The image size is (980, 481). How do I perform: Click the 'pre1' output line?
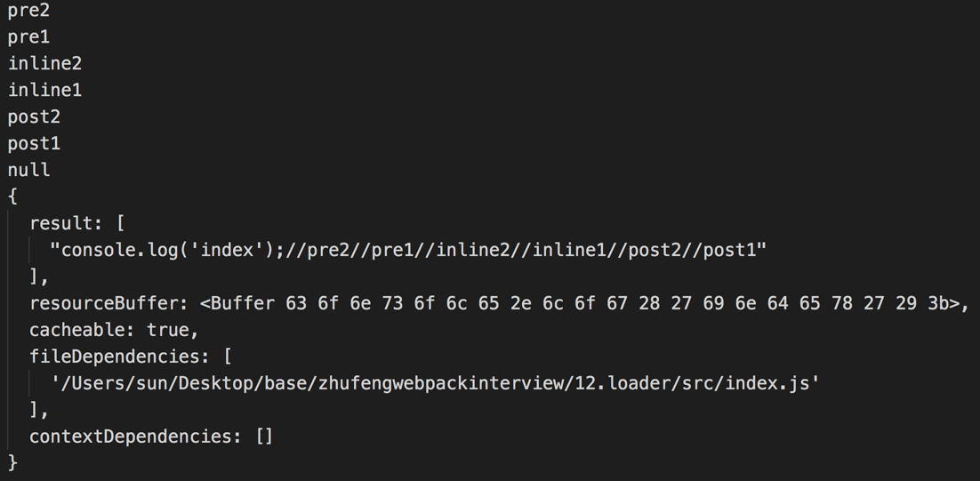click(28, 37)
